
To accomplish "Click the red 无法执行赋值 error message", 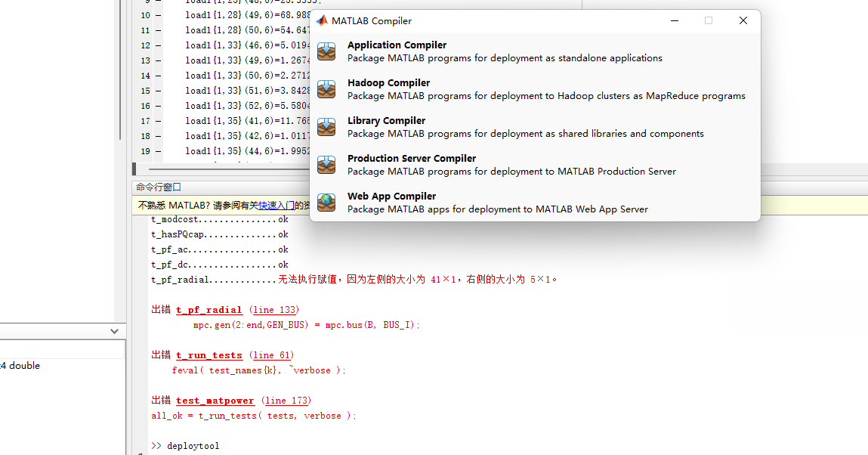I will 418,280.
